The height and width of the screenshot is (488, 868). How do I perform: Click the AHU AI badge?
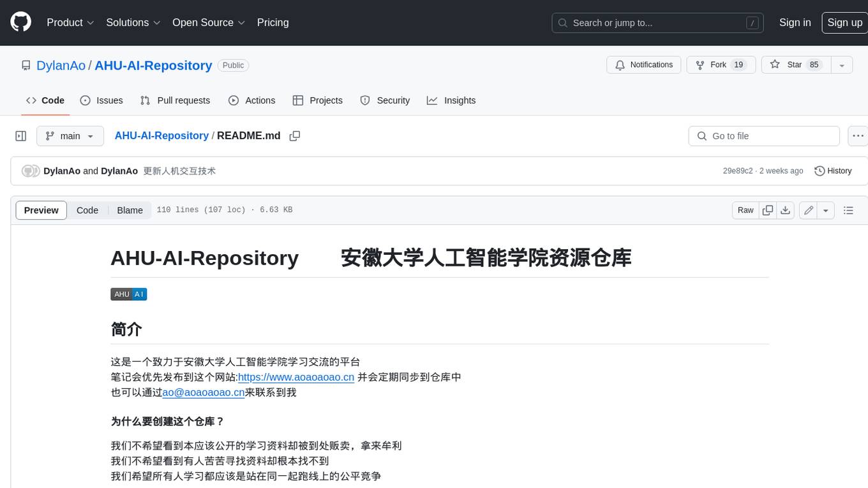(129, 294)
